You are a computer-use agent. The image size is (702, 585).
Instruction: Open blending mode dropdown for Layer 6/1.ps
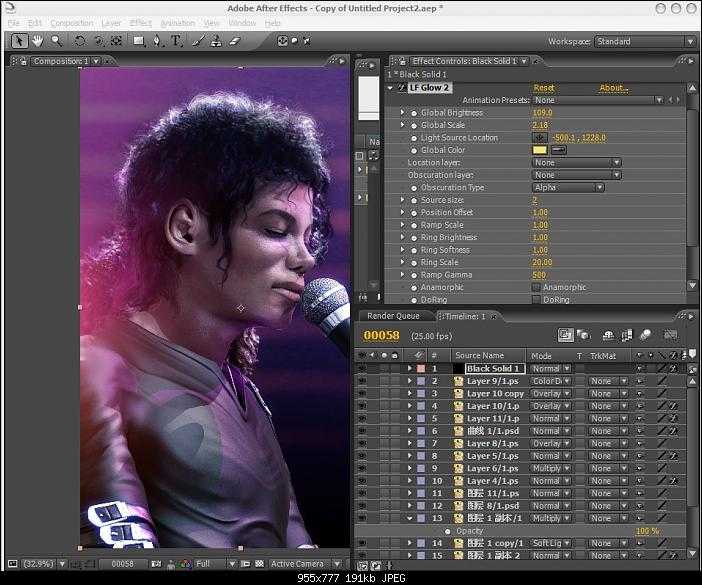coord(551,468)
